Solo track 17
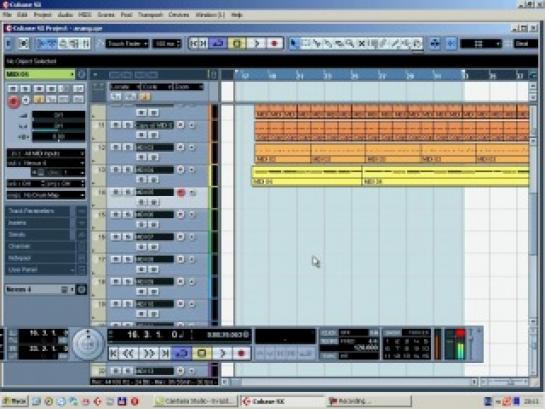The image size is (545, 409). 128,259
